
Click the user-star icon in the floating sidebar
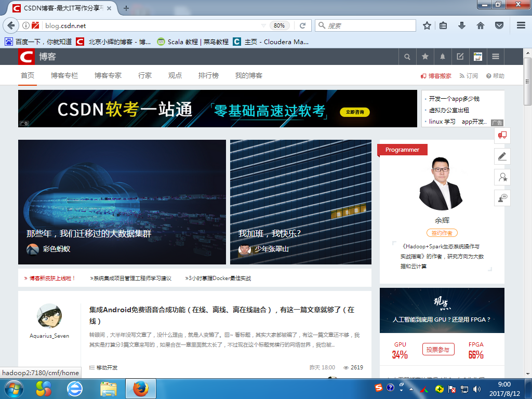502,177
